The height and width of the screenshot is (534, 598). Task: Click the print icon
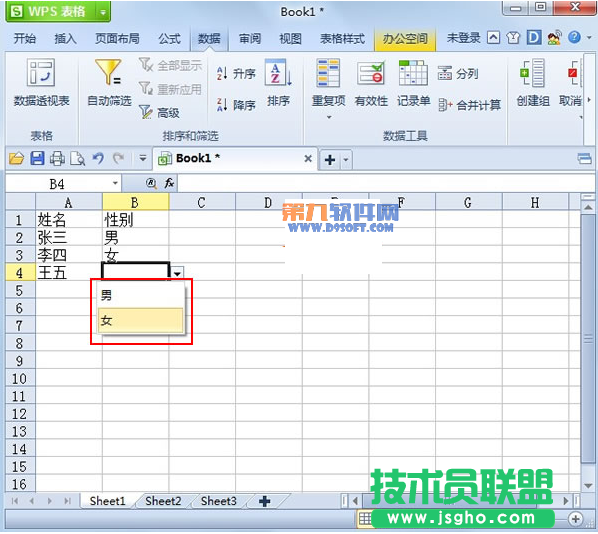[58, 158]
